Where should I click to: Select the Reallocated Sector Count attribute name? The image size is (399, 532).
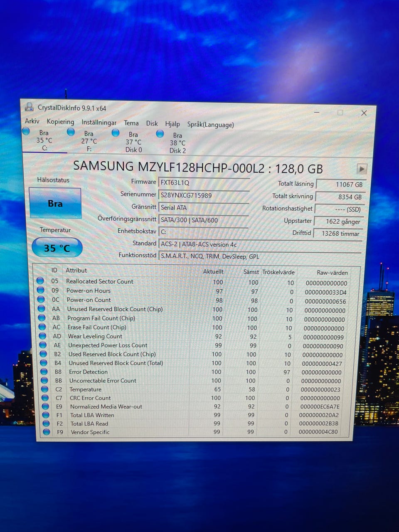pyautogui.click(x=100, y=281)
